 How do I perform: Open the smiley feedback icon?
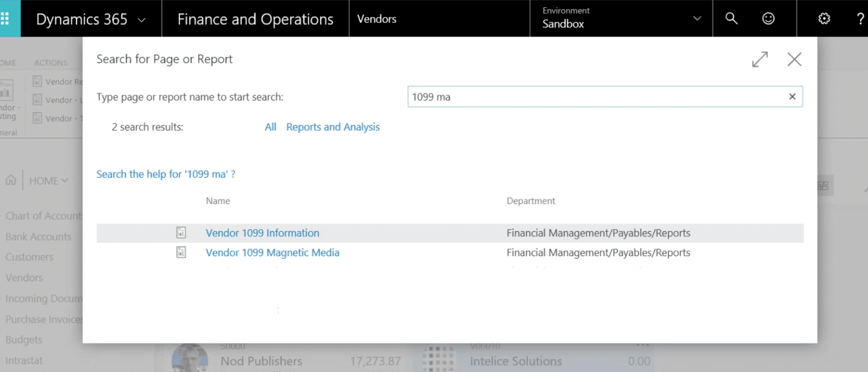tap(768, 19)
